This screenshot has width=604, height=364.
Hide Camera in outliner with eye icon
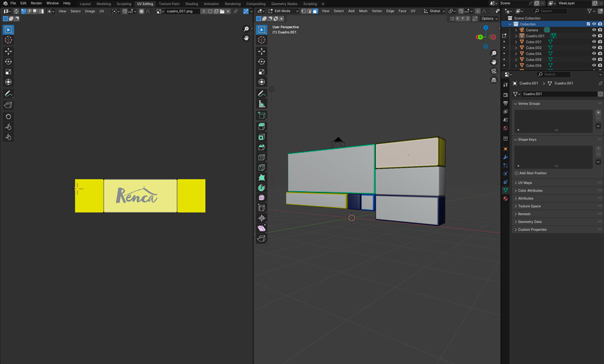click(594, 30)
